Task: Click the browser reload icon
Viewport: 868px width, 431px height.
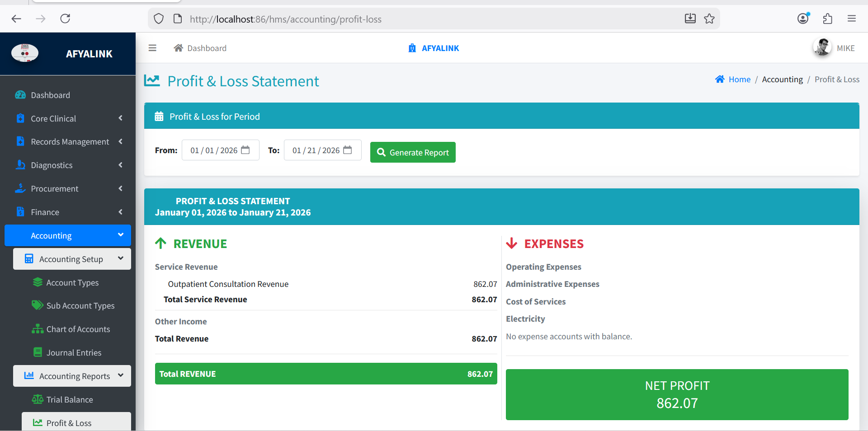Action: click(65, 19)
